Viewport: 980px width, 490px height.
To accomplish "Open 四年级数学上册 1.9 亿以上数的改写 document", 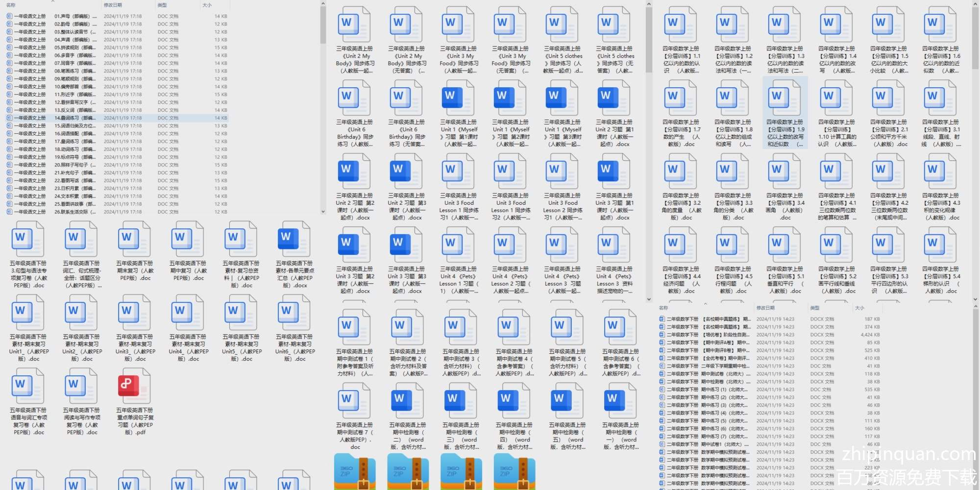I will [785, 98].
